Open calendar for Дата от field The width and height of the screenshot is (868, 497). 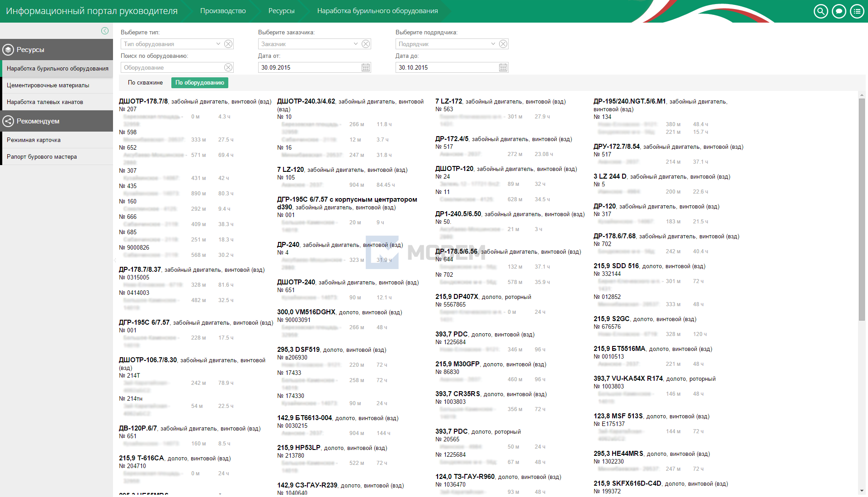tap(366, 67)
